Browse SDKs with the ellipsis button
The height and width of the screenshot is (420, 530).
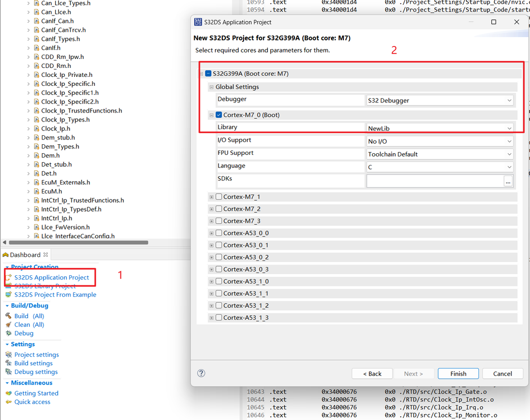click(508, 181)
